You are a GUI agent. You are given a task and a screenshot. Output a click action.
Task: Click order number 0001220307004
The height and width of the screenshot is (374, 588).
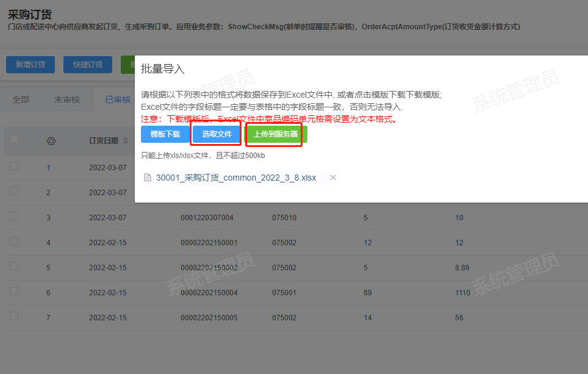coord(207,218)
